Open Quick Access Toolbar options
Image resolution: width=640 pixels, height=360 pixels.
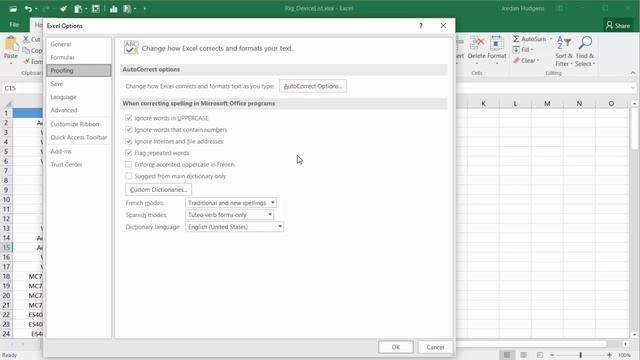78,138
